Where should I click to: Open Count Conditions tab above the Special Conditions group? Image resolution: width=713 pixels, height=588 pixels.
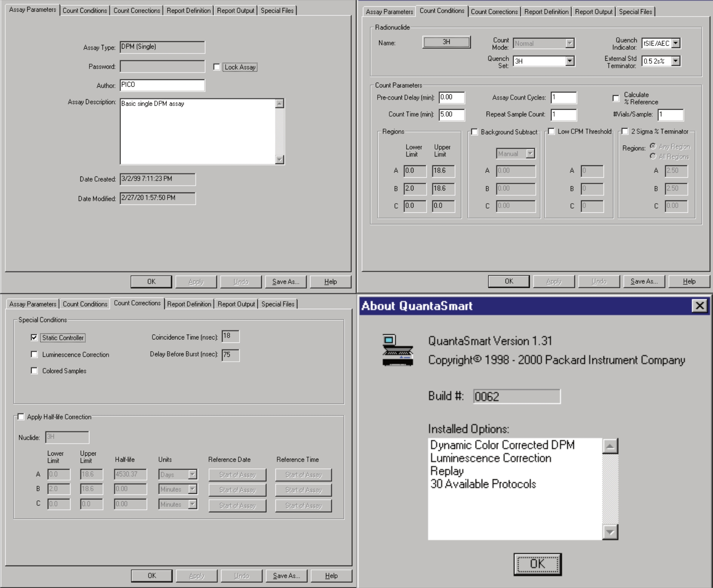coord(85,304)
